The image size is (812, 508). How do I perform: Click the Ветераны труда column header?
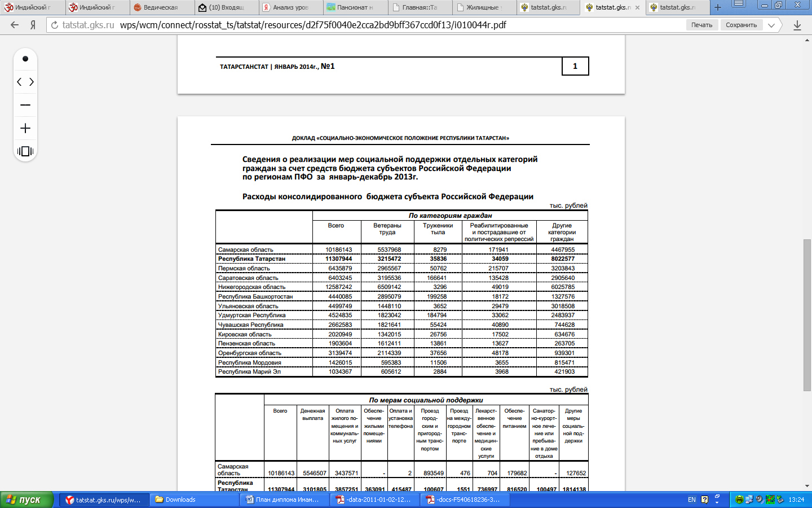coord(387,229)
